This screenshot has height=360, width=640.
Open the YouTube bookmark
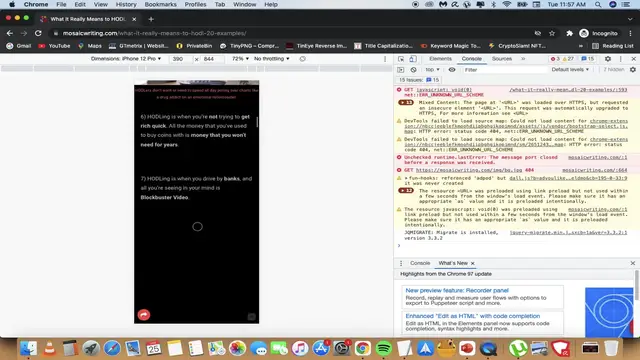54,46
